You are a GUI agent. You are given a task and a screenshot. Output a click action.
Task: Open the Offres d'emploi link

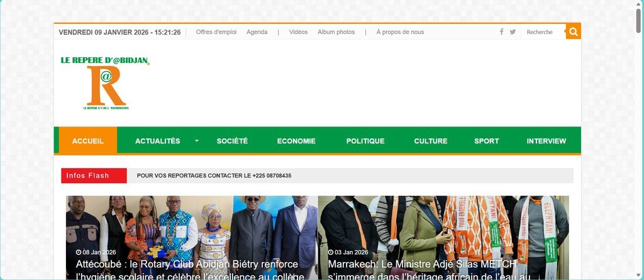coord(216,32)
